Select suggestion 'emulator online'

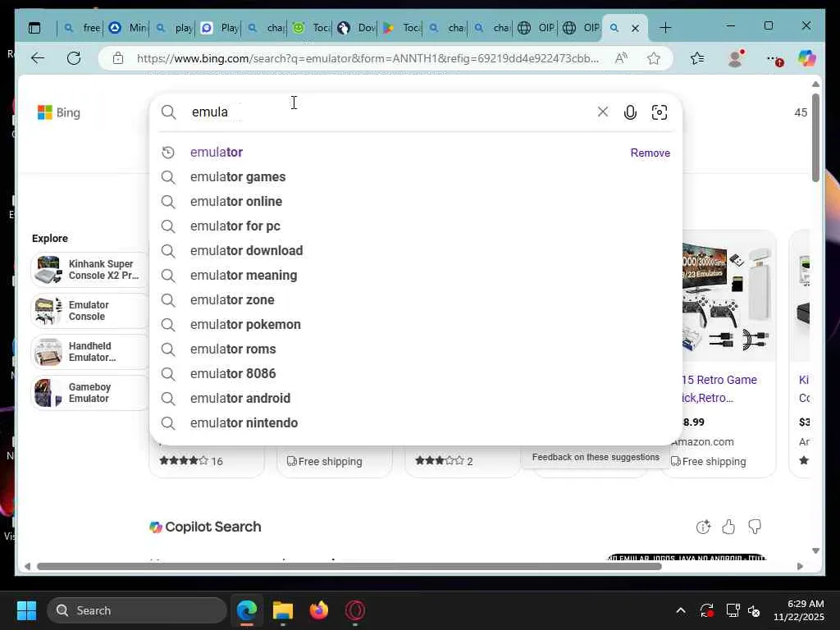coord(415,202)
